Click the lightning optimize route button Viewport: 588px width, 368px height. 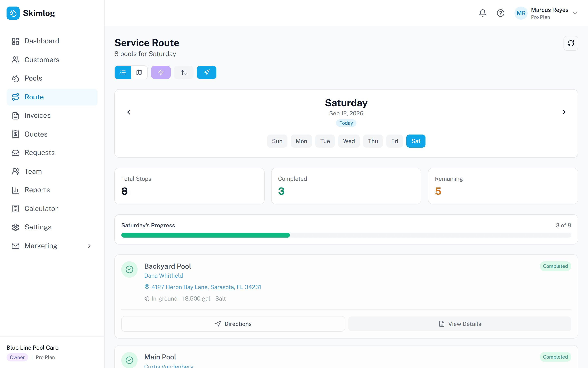click(161, 72)
